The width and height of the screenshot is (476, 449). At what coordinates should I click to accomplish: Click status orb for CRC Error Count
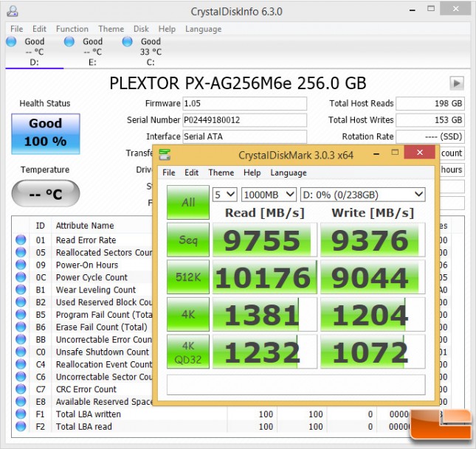[21, 389]
